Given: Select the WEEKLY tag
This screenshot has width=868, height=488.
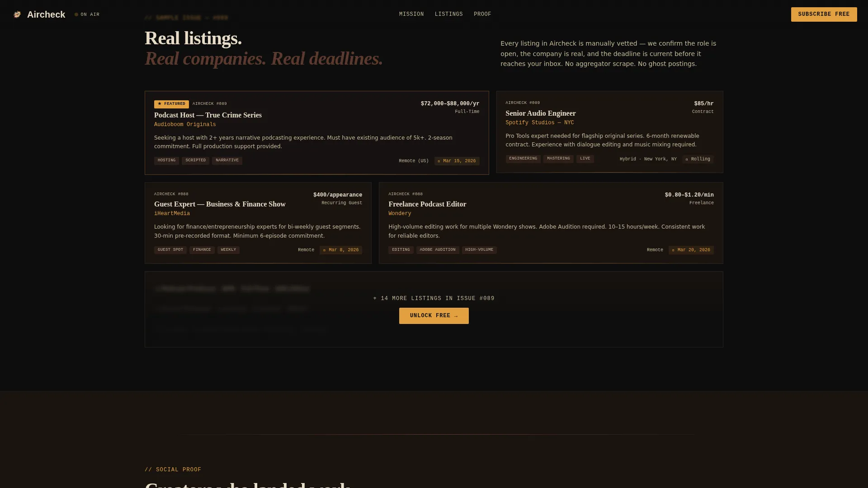Looking at the screenshot, I should [228, 250].
